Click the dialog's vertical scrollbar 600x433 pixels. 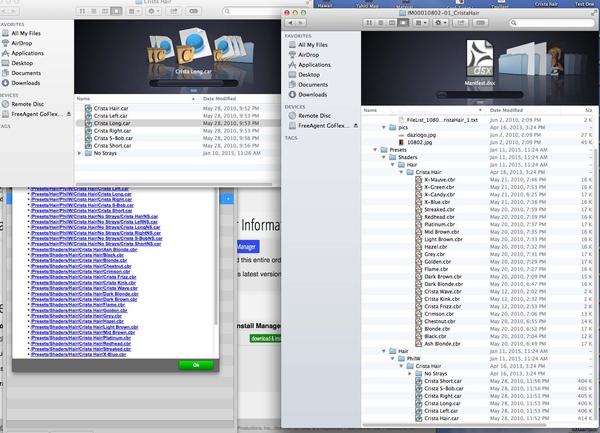[x=216, y=256]
